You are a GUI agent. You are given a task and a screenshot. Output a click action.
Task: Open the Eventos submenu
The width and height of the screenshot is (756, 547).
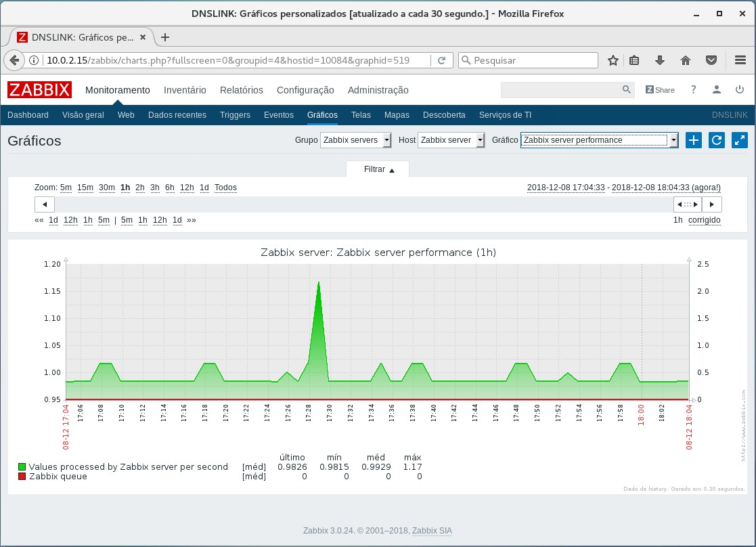pyautogui.click(x=279, y=115)
